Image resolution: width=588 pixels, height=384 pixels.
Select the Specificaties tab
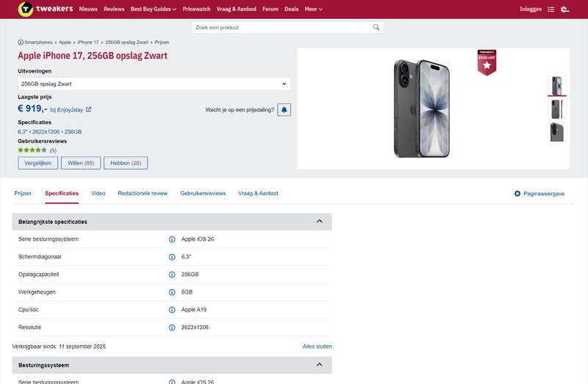[62, 193]
